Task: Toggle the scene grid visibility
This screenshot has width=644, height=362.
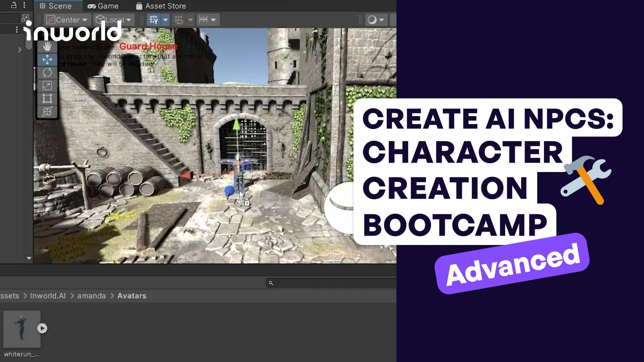Action: (x=153, y=19)
